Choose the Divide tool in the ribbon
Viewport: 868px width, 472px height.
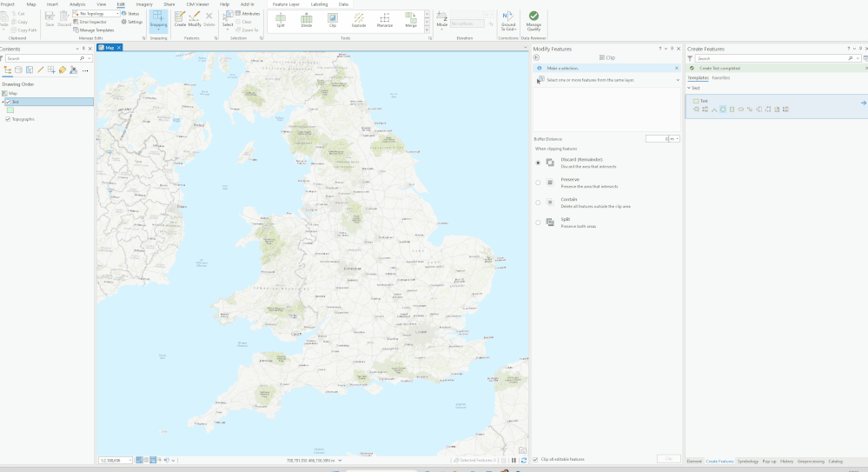tap(306, 21)
